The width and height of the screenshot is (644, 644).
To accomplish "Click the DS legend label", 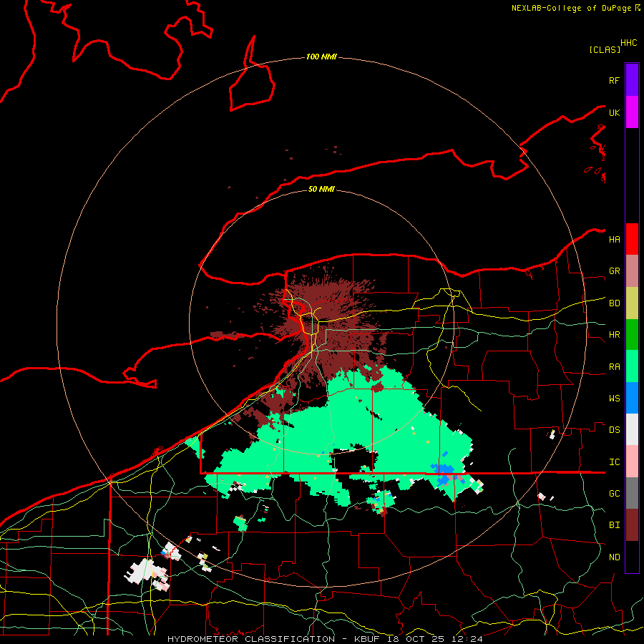I will pos(614,430).
